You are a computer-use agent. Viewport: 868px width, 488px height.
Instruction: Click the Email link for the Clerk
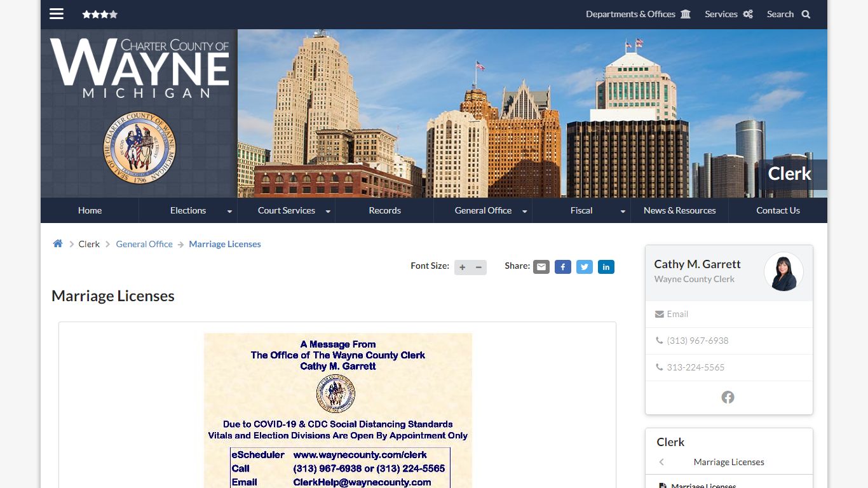[x=677, y=314]
